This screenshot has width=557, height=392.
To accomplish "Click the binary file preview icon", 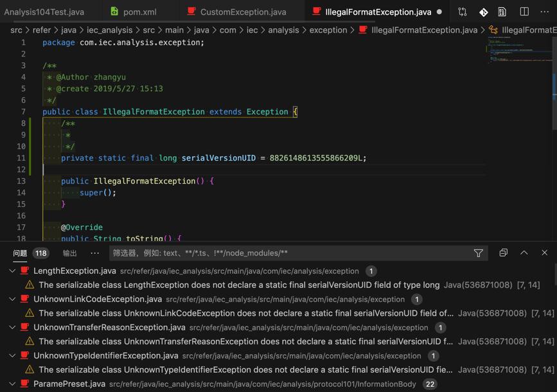I will [502, 12].
